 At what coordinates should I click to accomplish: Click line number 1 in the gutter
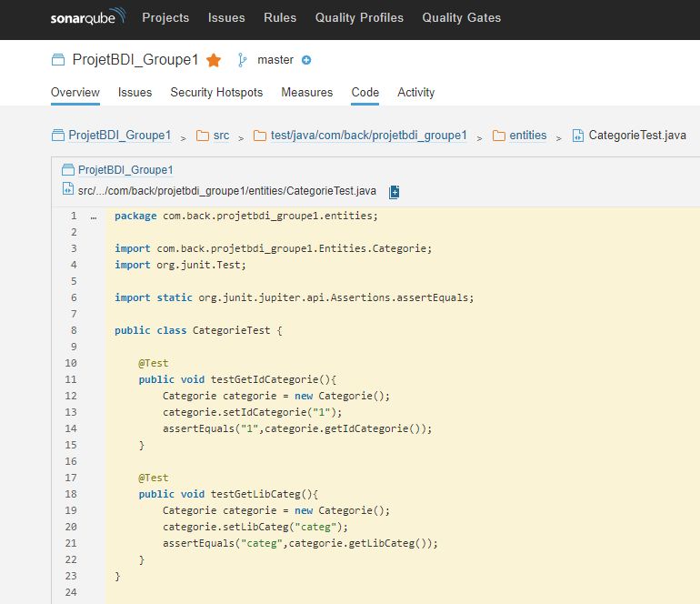point(74,216)
